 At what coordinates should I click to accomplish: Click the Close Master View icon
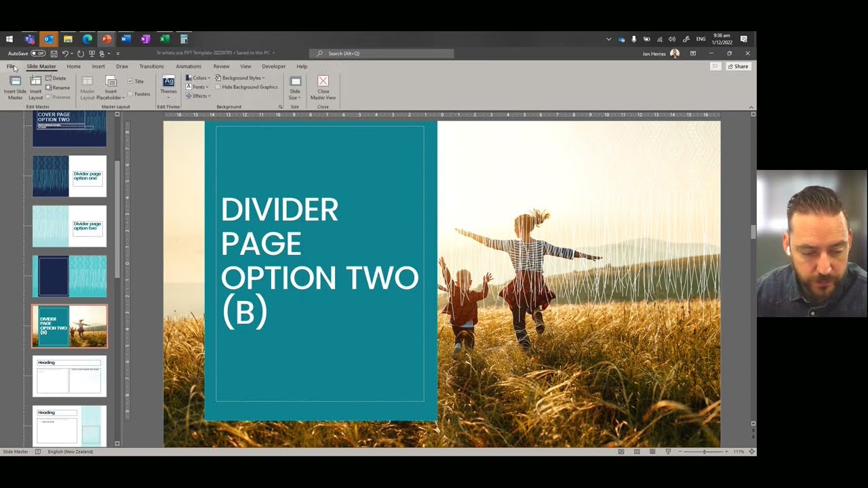[x=323, y=82]
